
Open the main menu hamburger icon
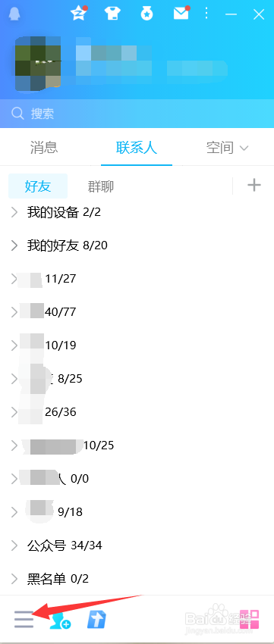[x=24, y=619]
